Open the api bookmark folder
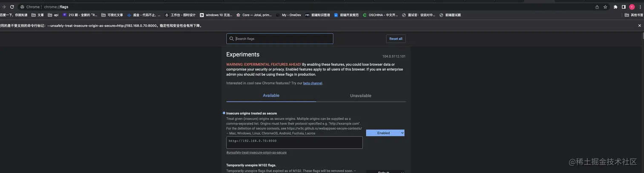The width and height of the screenshot is (644, 173). (53, 15)
